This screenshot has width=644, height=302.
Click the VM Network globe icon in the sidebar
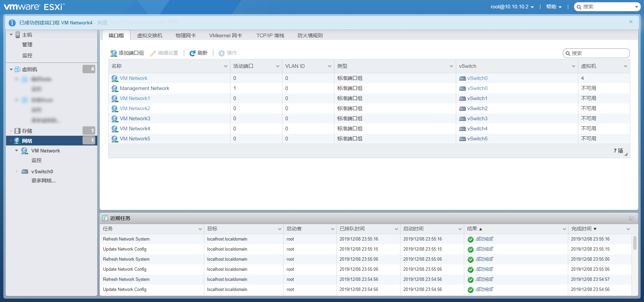[x=24, y=151]
